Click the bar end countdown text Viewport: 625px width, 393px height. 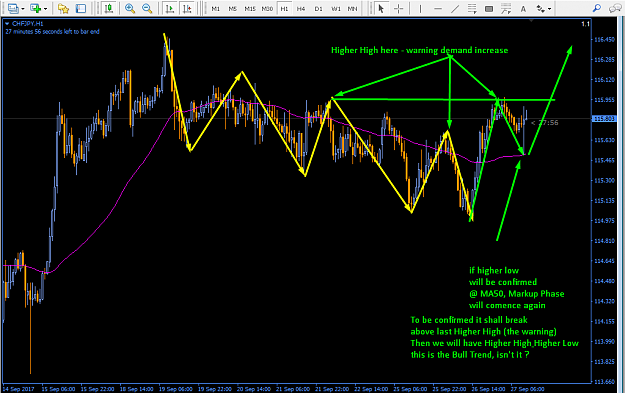coord(52,31)
